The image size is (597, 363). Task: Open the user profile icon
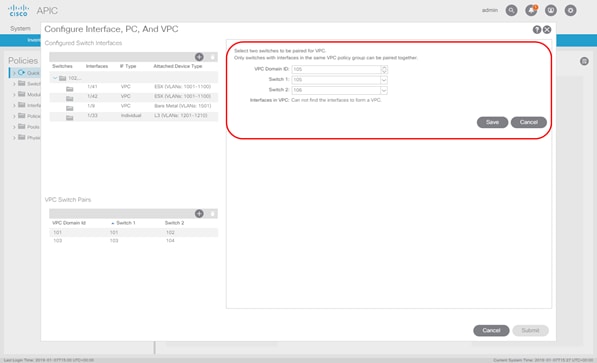(551, 11)
